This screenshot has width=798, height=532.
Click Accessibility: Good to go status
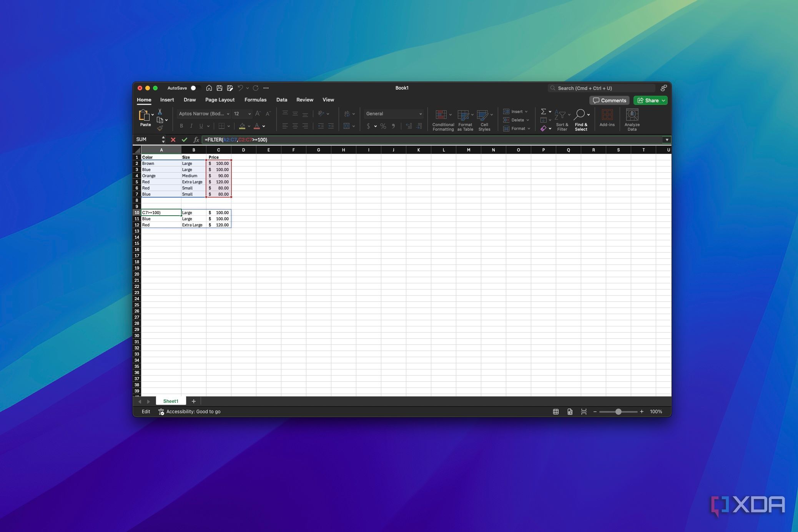190,412
